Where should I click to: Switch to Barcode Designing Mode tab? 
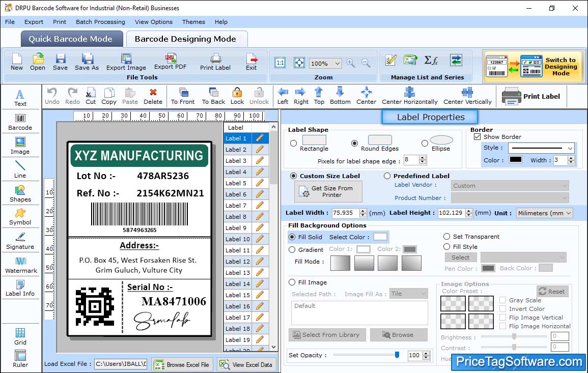(186, 39)
